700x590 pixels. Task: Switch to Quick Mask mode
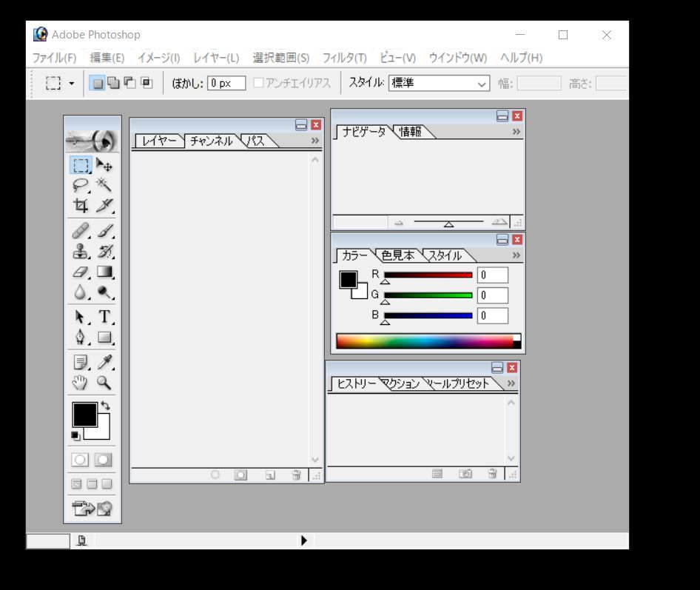pyautogui.click(x=103, y=460)
